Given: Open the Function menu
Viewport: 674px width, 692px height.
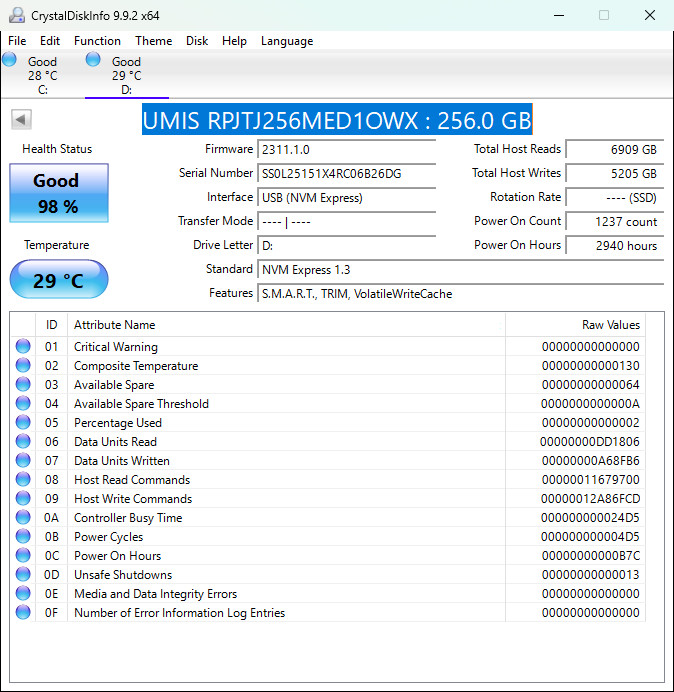Looking at the screenshot, I should point(97,41).
